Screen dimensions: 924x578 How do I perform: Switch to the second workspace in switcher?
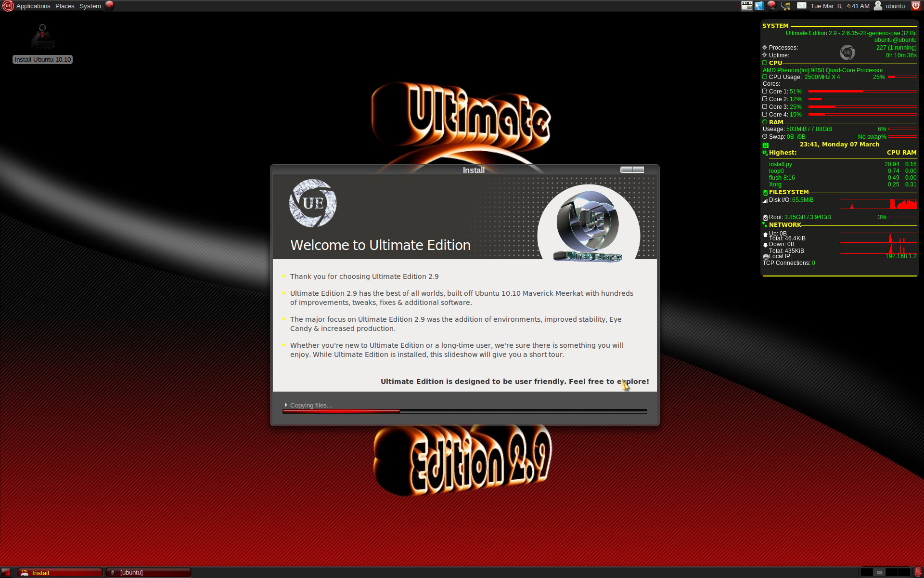(x=879, y=572)
